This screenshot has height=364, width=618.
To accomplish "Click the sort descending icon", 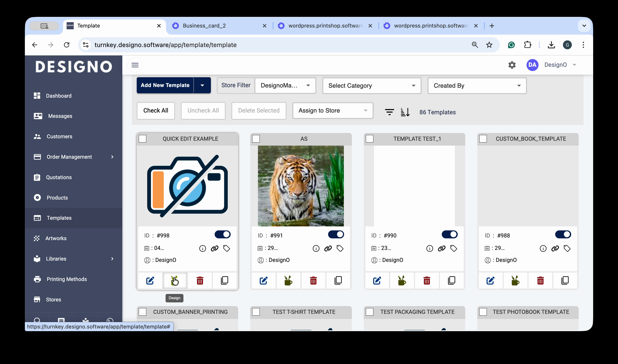I will pos(405,112).
